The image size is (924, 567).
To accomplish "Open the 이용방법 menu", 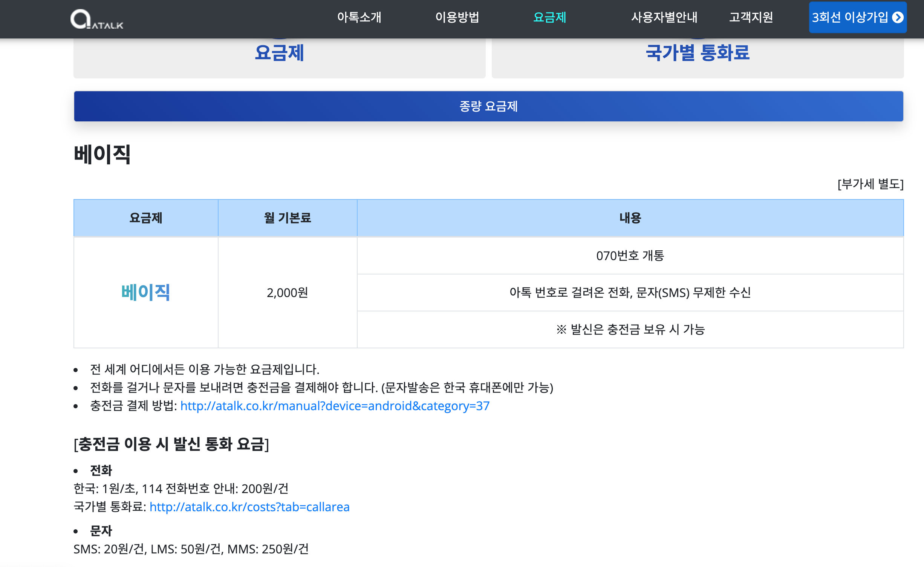I will [457, 17].
